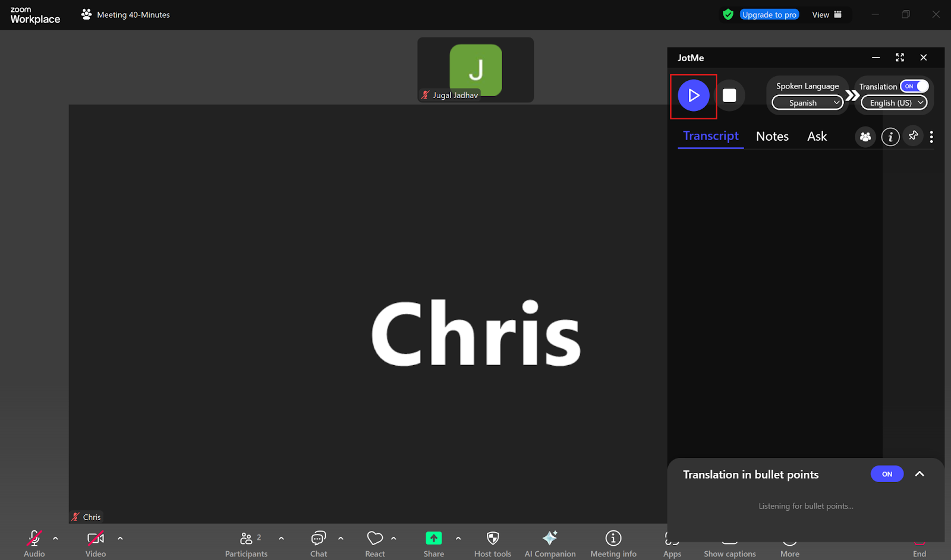The width and height of the screenshot is (951, 560).
Task: Expand JotMe panel to full screen
Action: click(x=900, y=58)
